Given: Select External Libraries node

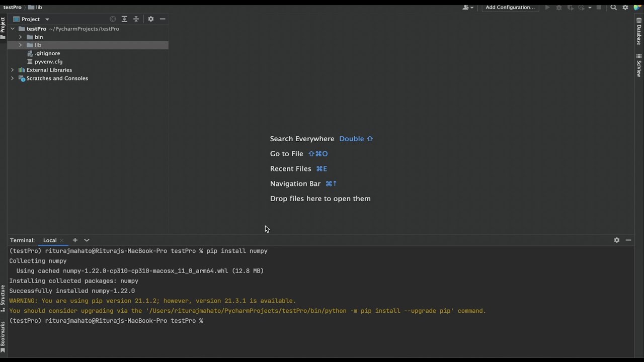Looking at the screenshot, I should [x=49, y=70].
